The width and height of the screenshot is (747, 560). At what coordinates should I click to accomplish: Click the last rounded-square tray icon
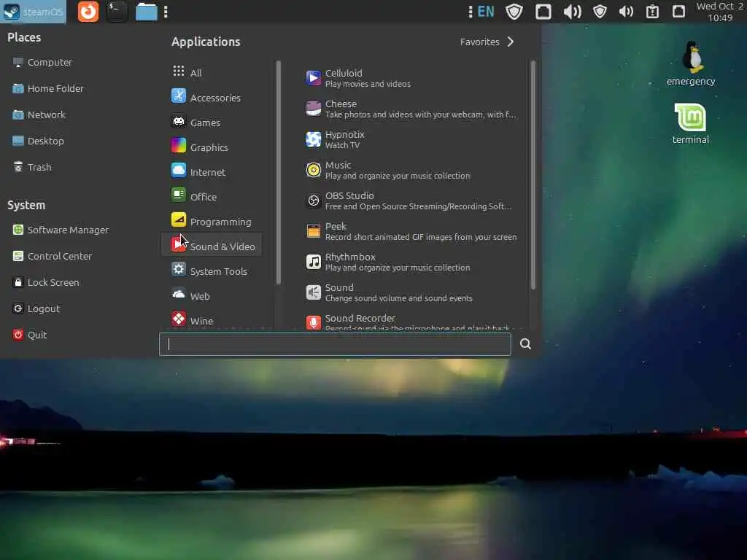678,12
